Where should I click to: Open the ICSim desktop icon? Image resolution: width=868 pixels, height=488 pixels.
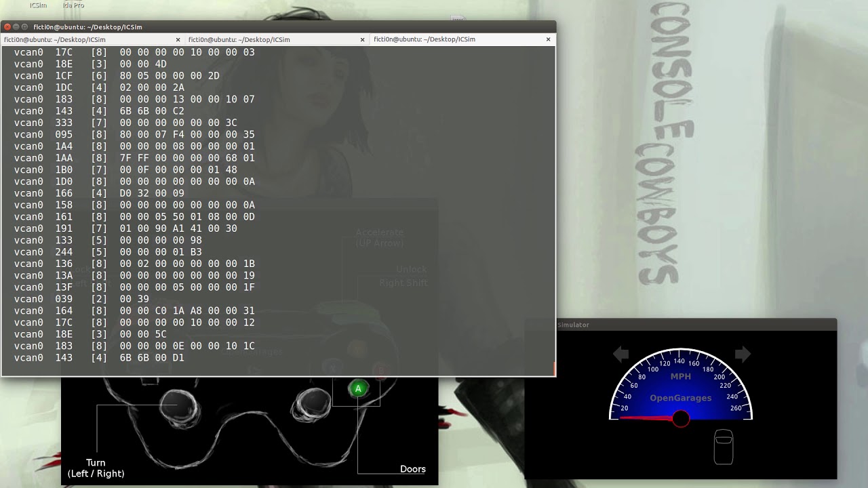[x=38, y=5]
